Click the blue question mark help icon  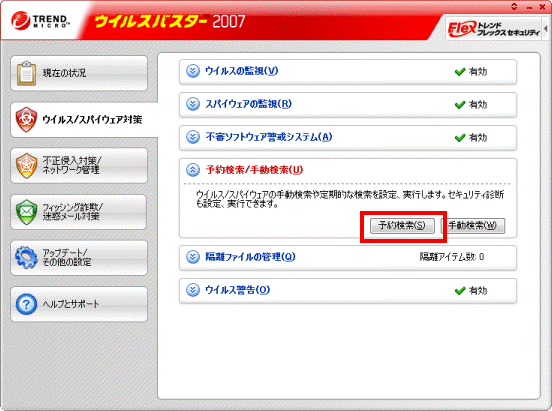26,304
